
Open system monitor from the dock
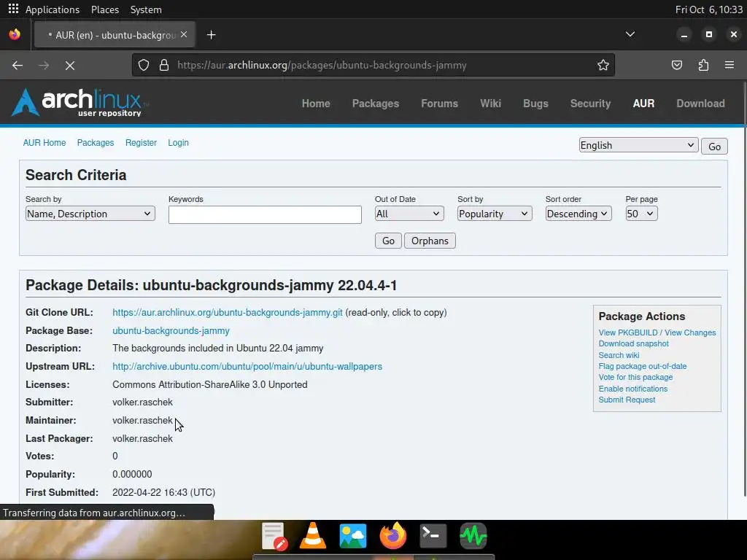point(473,536)
